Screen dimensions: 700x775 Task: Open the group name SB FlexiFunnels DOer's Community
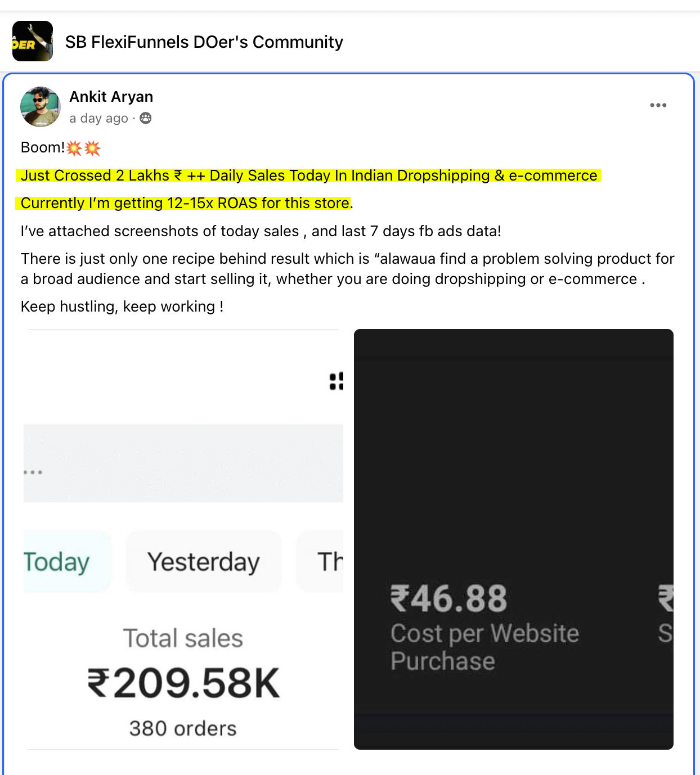[x=204, y=42]
